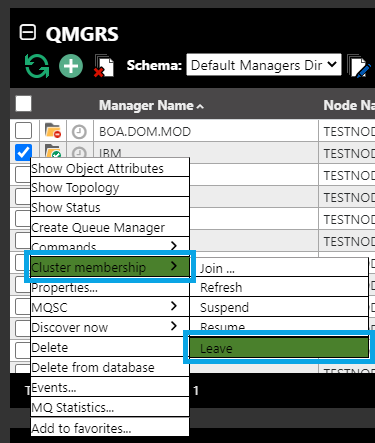Click the Node Name column header
This screenshot has width=375, height=443.
pos(349,105)
